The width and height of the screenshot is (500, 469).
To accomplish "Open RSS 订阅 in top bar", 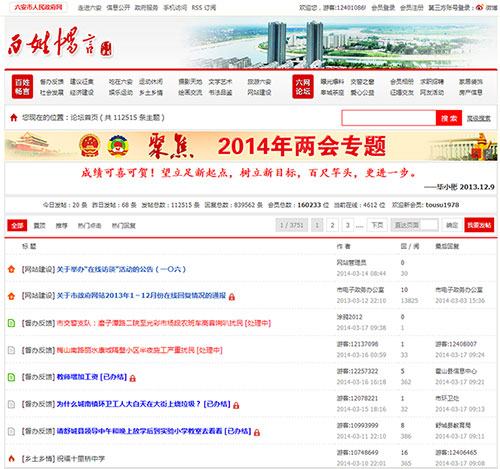I will (204, 7).
